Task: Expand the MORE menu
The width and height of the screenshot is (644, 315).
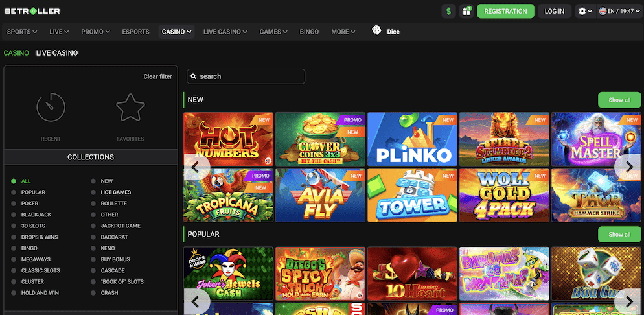Action: pyautogui.click(x=343, y=32)
